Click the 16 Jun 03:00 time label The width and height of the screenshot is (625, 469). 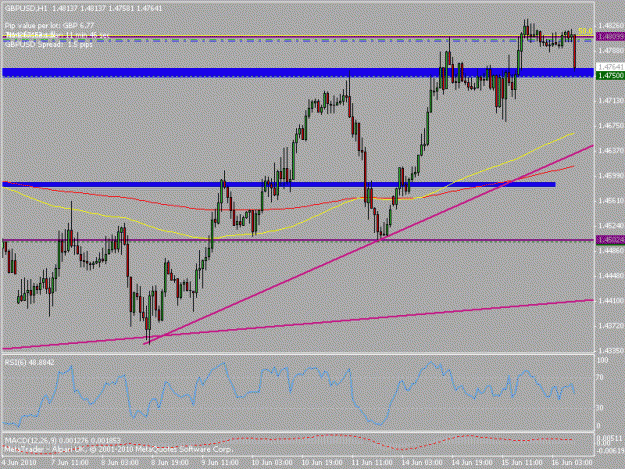(572, 463)
